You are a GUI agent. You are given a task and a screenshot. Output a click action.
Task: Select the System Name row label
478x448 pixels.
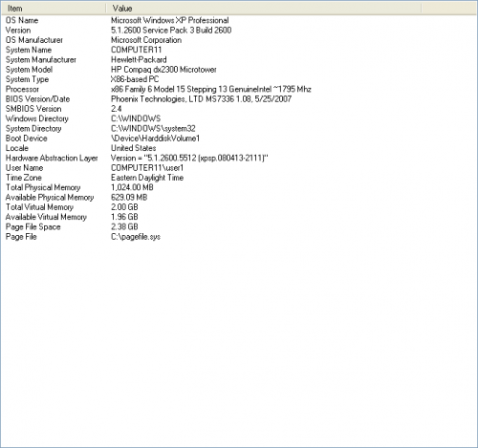point(29,50)
